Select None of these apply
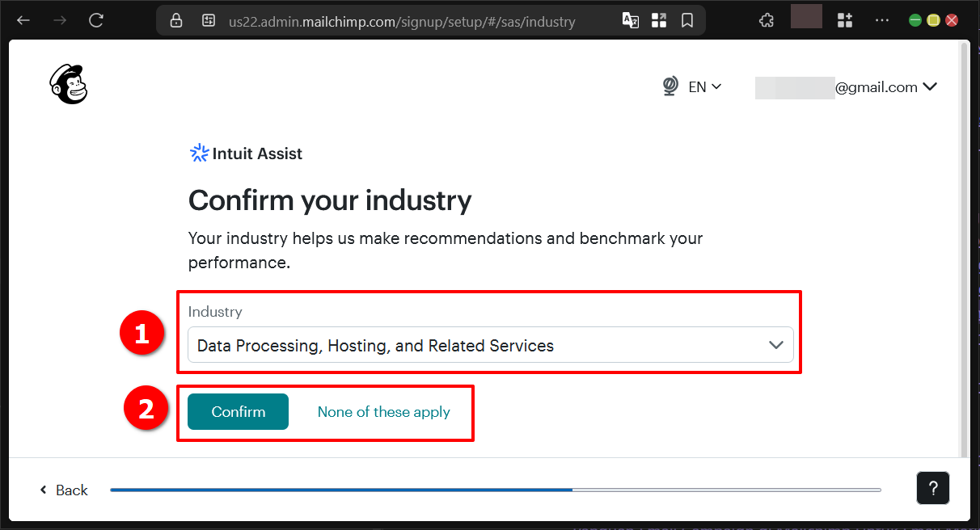The image size is (980, 530). [x=383, y=412]
